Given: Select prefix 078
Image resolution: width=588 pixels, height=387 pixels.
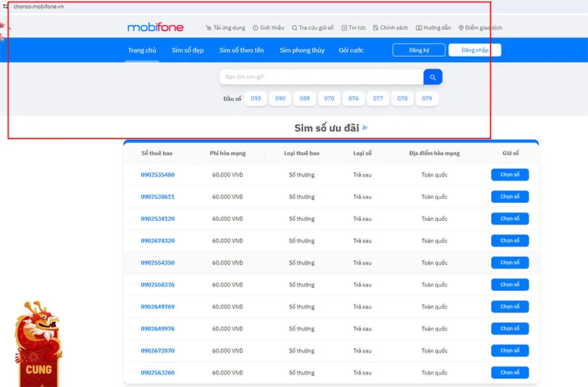Looking at the screenshot, I should [403, 98].
